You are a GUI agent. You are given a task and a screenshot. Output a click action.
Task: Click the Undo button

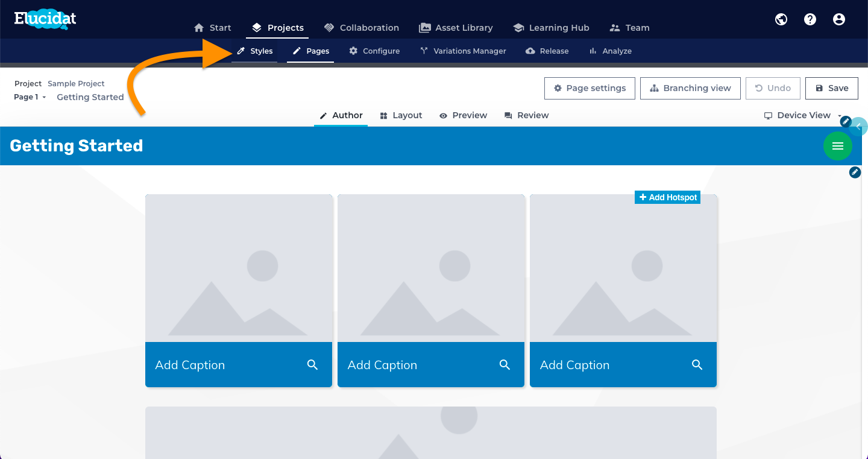[x=773, y=88]
